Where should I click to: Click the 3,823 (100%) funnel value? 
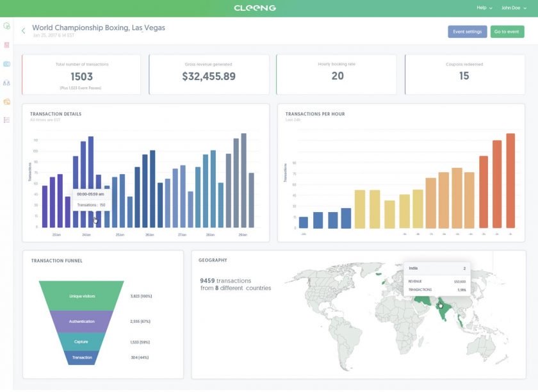click(x=141, y=296)
